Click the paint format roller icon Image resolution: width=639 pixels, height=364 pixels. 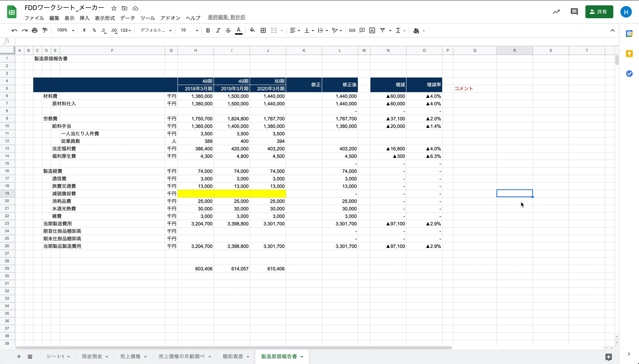pos(45,30)
